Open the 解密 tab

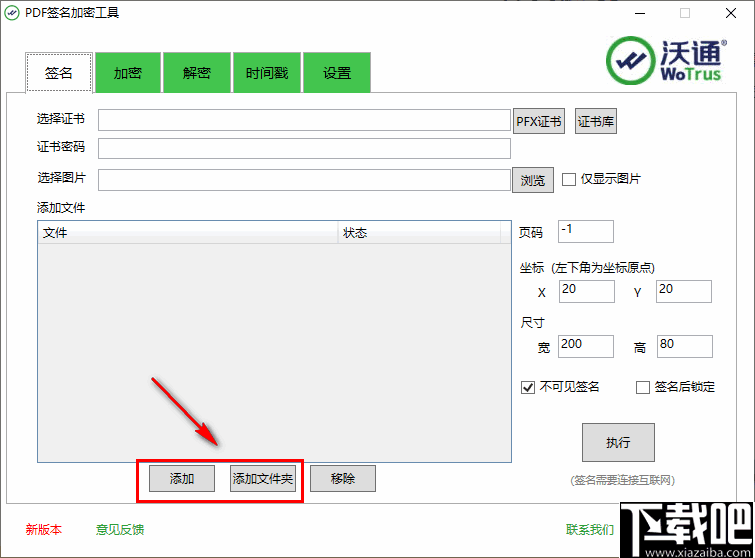coord(197,73)
